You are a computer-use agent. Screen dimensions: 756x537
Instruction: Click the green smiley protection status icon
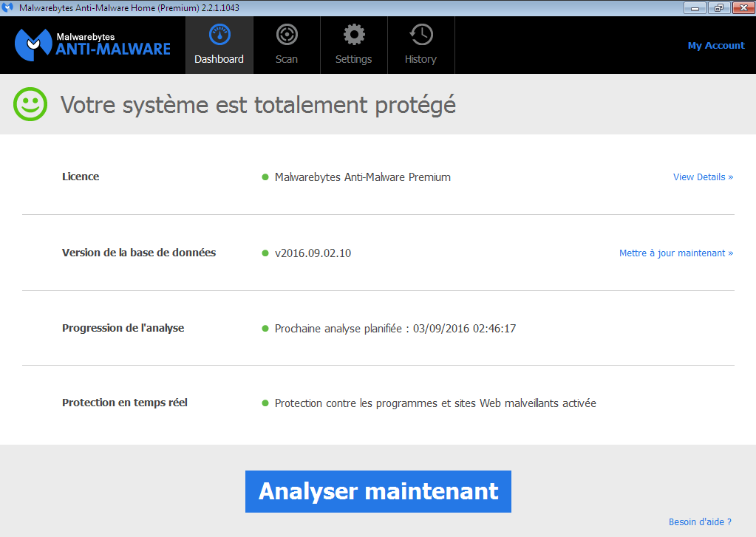pos(30,104)
